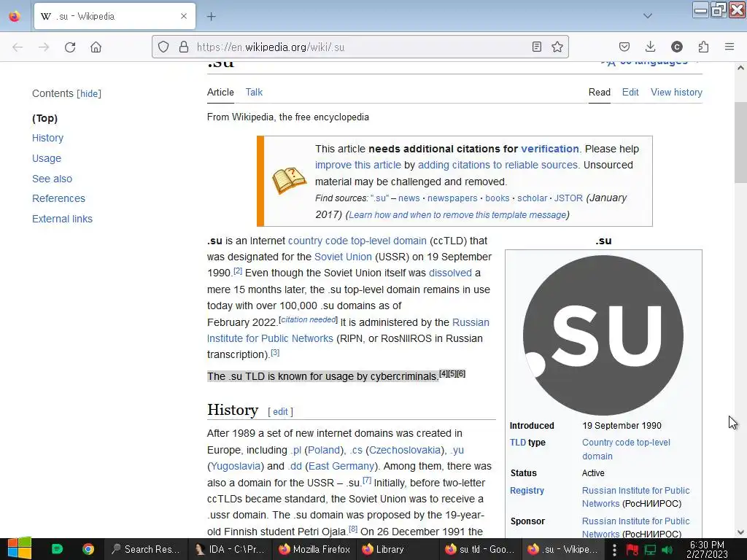Select the Read tab
This screenshot has height=560, width=747.
(x=600, y=93)
